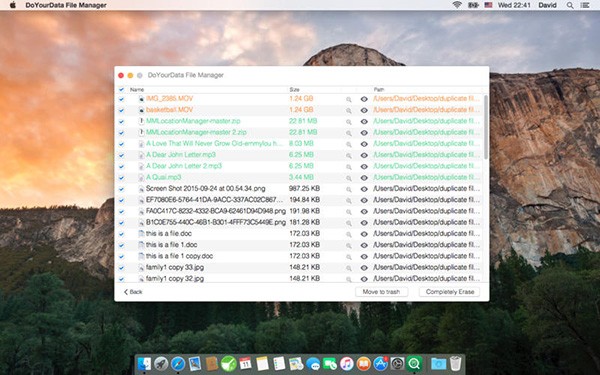Screen dimensions: 600x375
Task: Open the Trash in the Dock
Action: point(455,364)
